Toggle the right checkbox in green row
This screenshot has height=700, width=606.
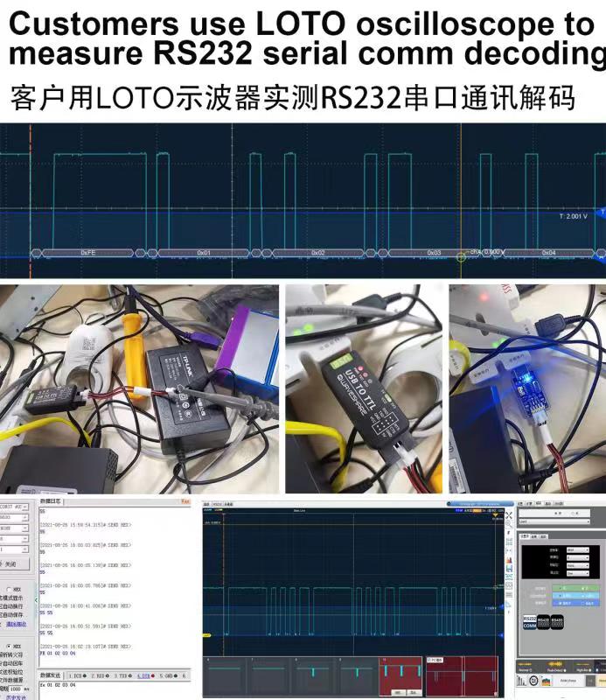point(582,588)
